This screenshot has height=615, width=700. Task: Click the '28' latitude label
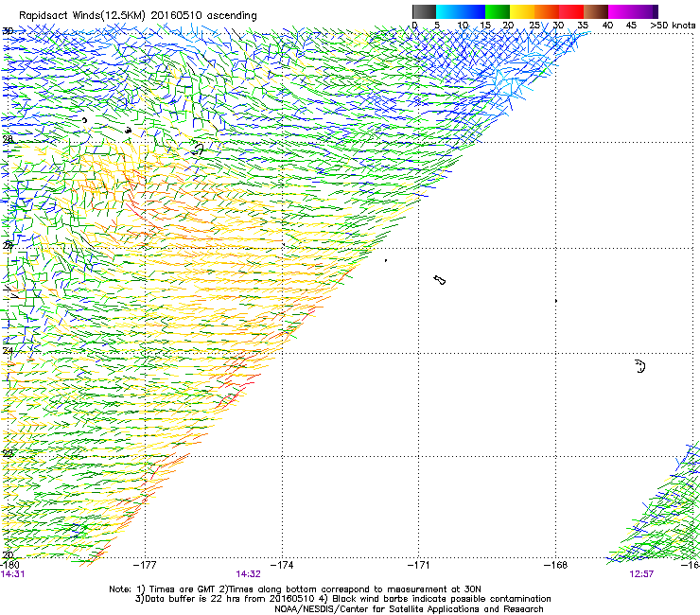(x=8, y=139)
